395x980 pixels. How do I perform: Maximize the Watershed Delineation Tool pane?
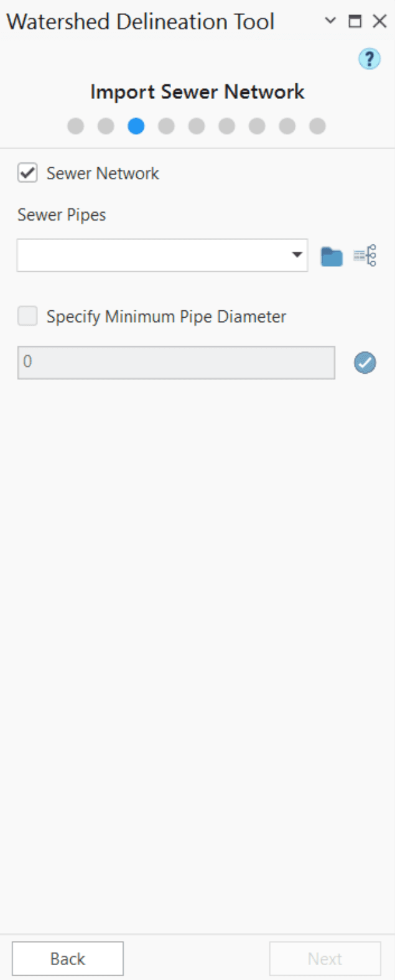tap(355, 21)
